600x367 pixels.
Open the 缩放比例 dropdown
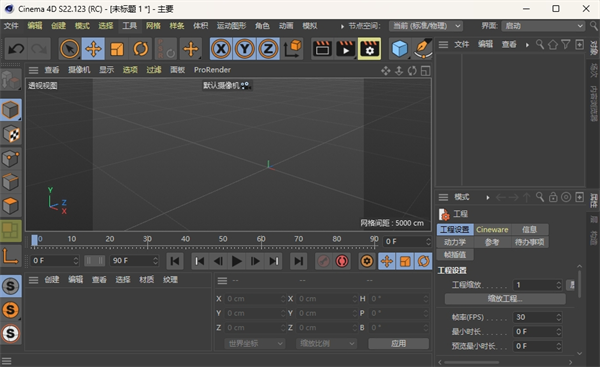(326, 344)
